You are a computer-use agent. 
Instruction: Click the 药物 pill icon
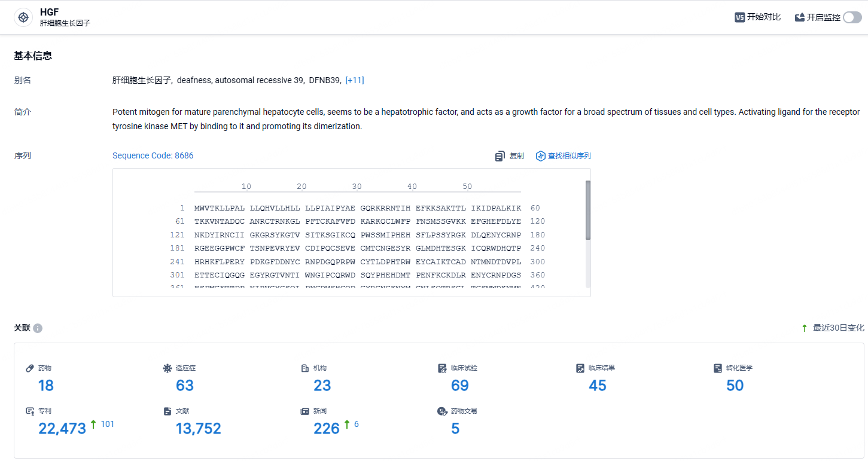pos(30,368)
